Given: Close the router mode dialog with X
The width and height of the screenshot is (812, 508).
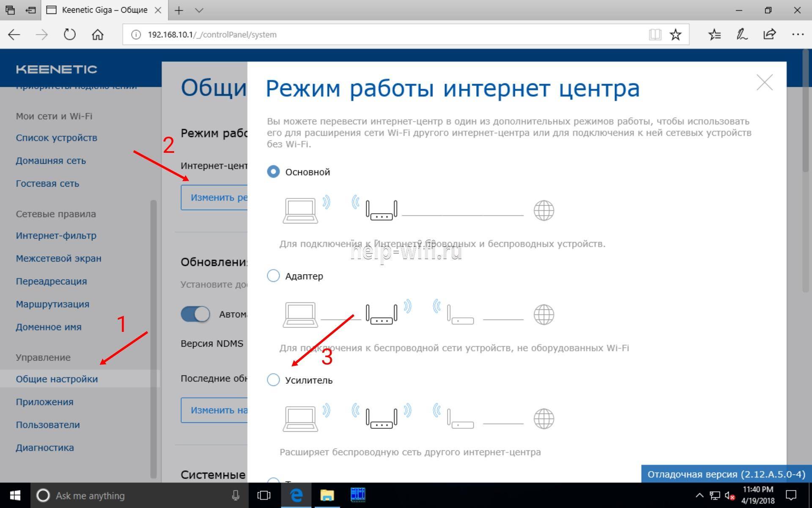Looking at the screenshot, I should tap(764, 83).
